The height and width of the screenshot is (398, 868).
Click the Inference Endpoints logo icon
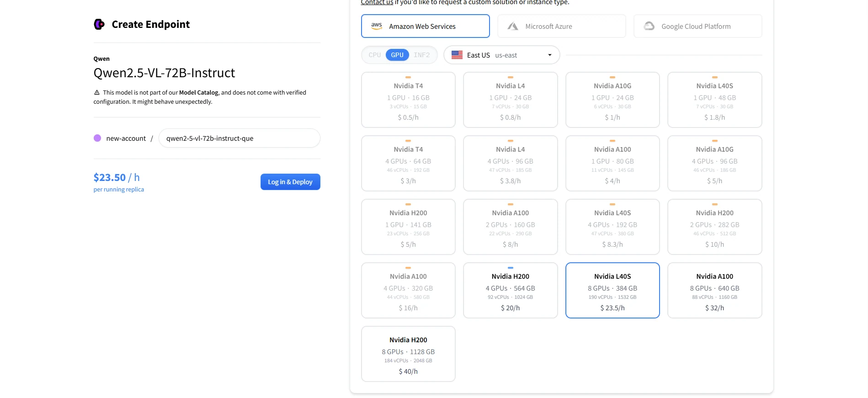[x=99, y=24]
